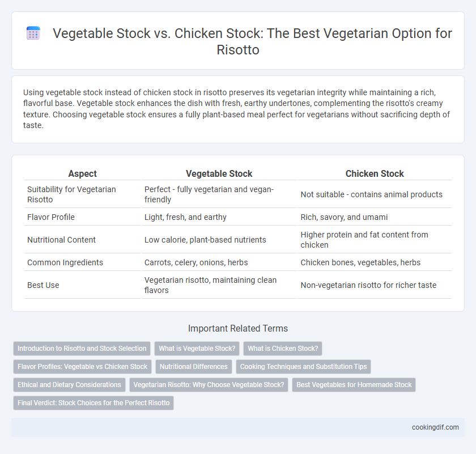Image resolution: width=476 pixels, height=454 pixels.
Task: Open Vegetarian Risotto: Why Choose Vegetable Stock? tag
Action: point(209,385)
